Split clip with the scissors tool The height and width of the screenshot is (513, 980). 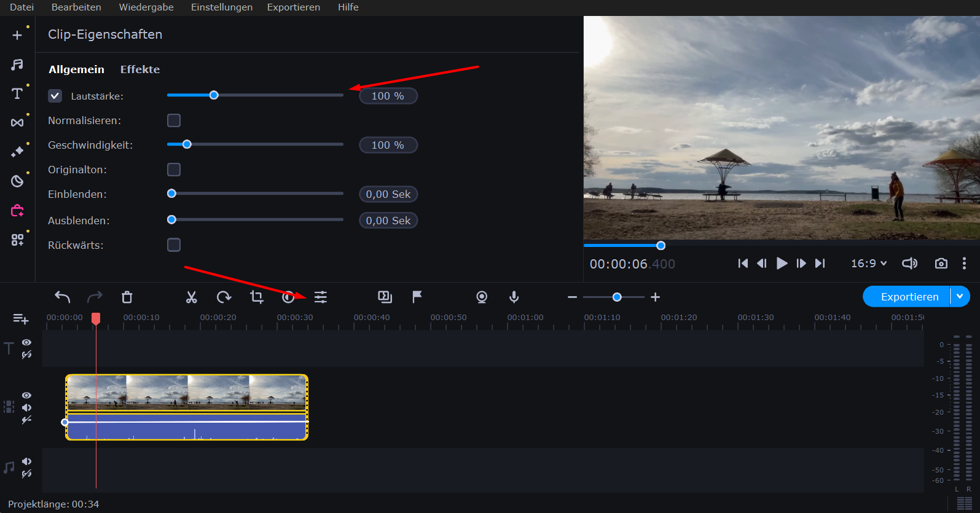[x=192, y=297]
